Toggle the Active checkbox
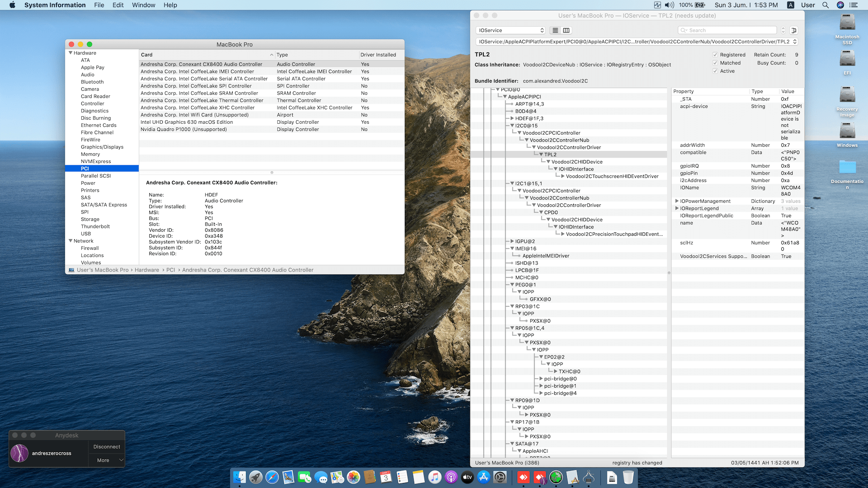This screenshot has width=868, height=488. 715,71
